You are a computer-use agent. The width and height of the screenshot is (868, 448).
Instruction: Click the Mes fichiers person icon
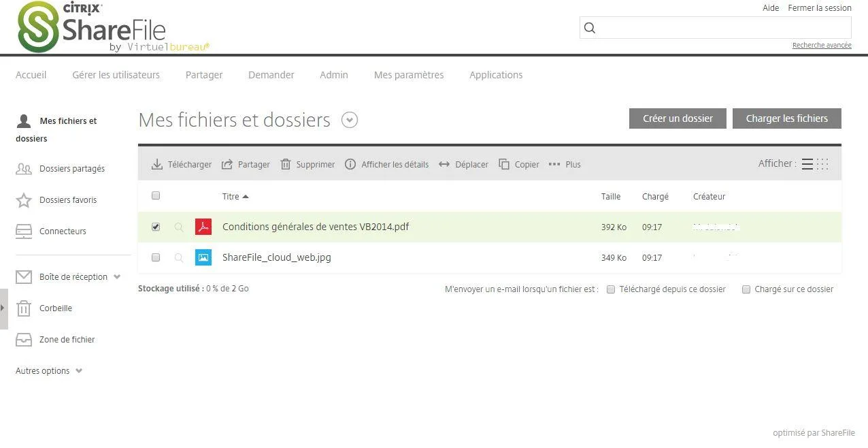(x=24, y=121)
